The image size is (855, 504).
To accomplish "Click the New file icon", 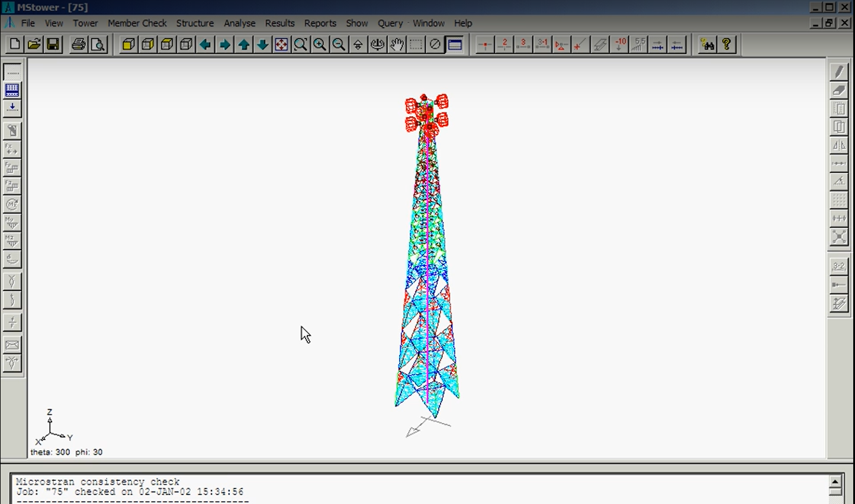I will (15, 44).
